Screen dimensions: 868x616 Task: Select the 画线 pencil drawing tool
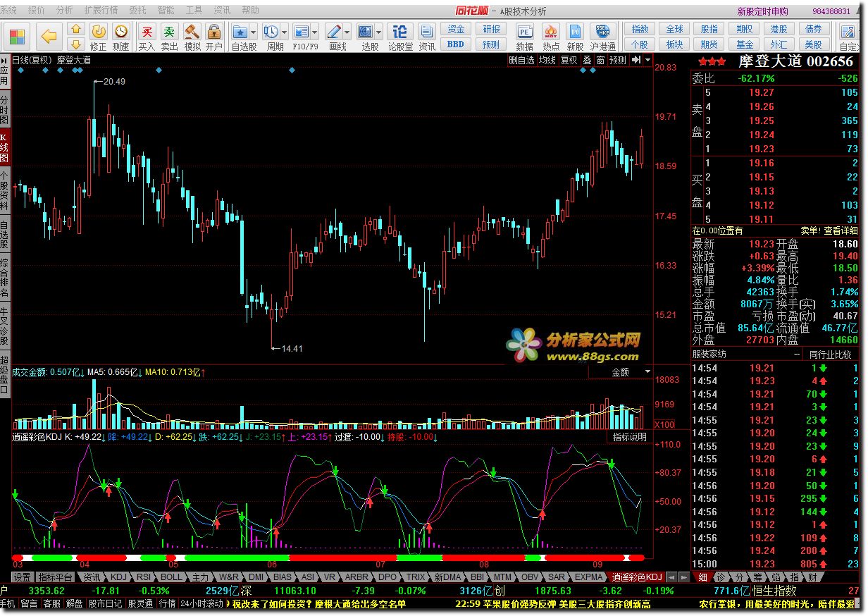coord(333,31)
